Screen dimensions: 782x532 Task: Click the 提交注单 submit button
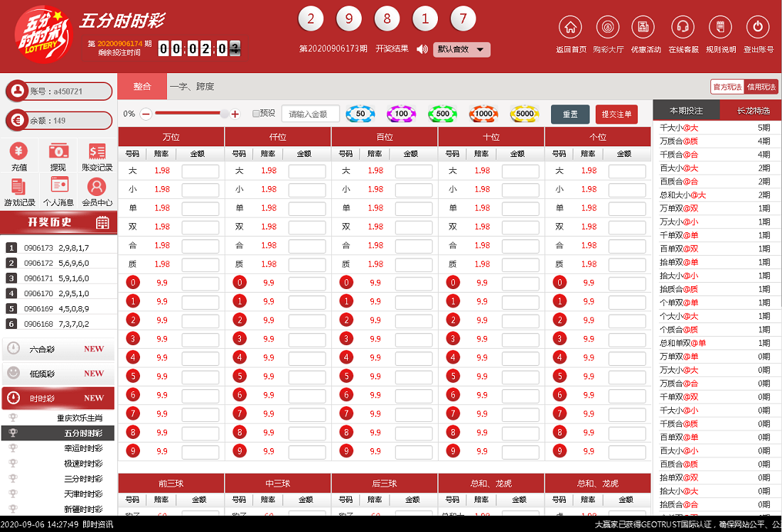click(616, 114)
